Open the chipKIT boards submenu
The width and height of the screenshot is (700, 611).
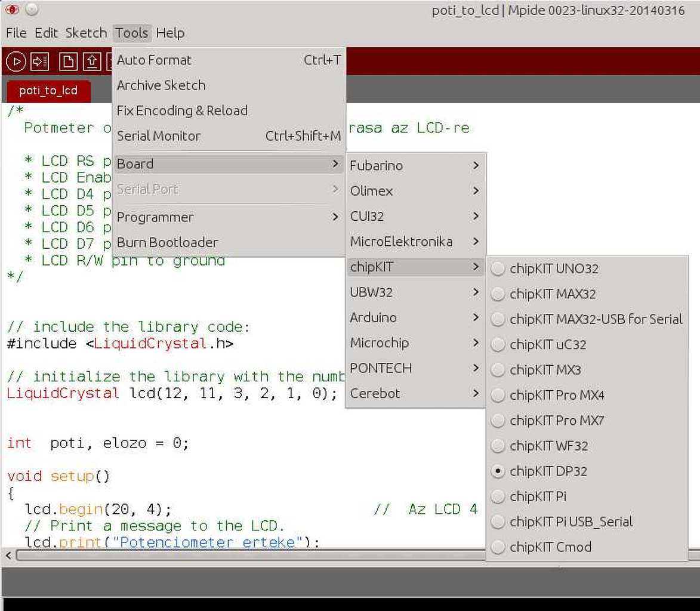tap(415, 267)
